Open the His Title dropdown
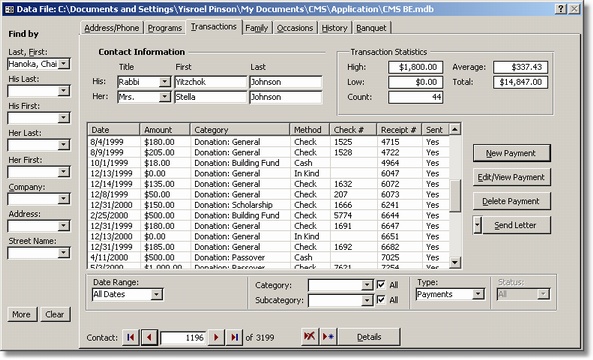 click(165, 82)
